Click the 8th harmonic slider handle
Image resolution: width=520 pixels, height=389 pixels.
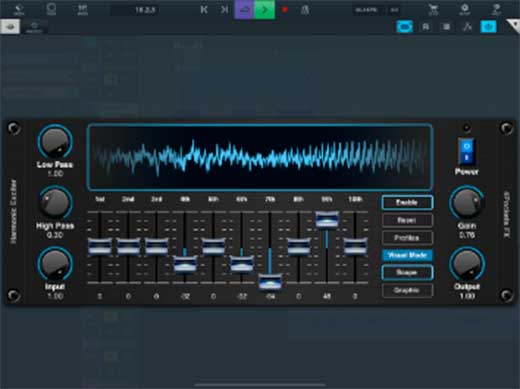pyautogui.click(x=299, y=247)
